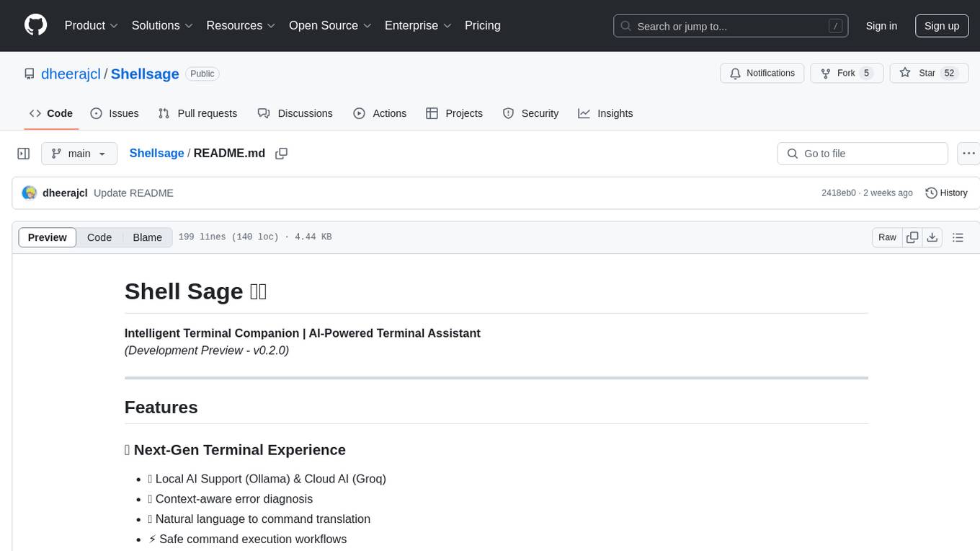Open the Pricing page

(x=483, y=25)
